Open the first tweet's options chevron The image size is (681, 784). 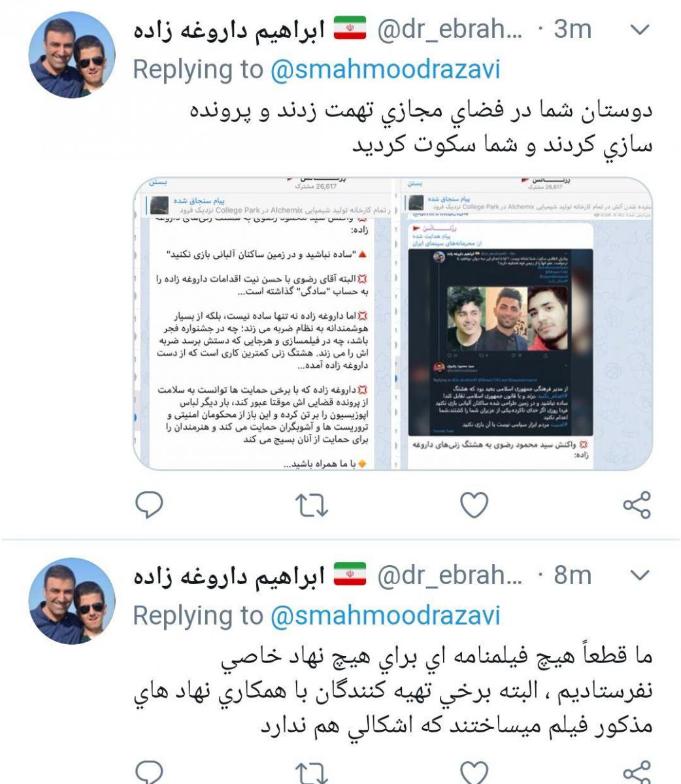pos(641,29)
